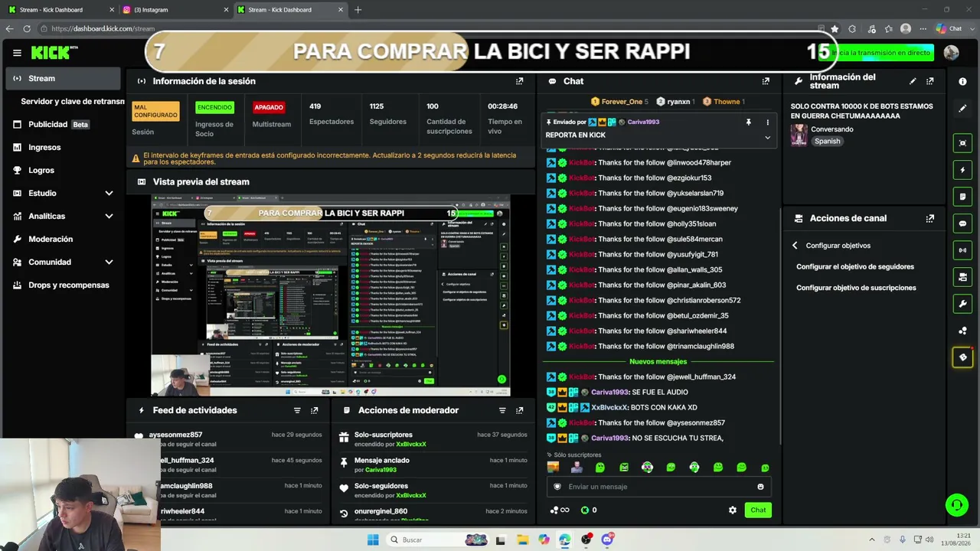This screenshot has height=551, width=980.
Task: Expand the Estudio sidebar section
Action: coord(109,194)
